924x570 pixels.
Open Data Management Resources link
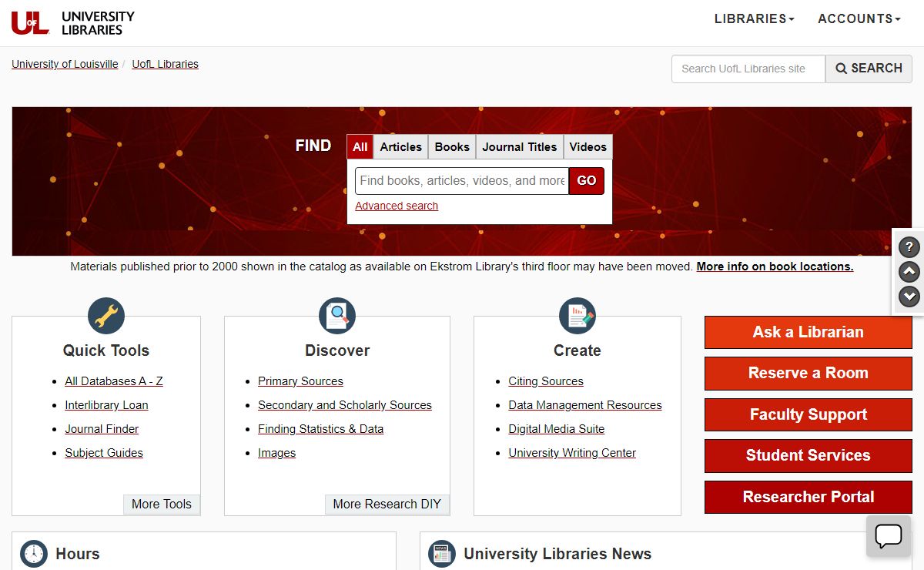[585, 405]
